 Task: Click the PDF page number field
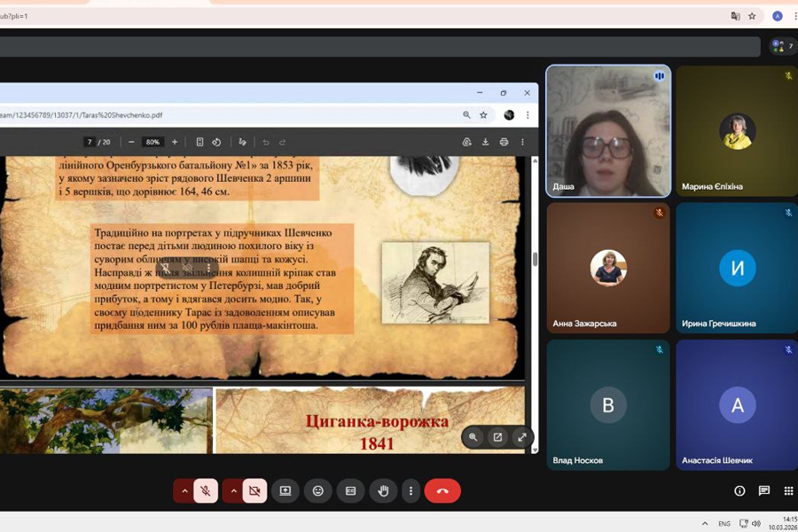[90, 142]
